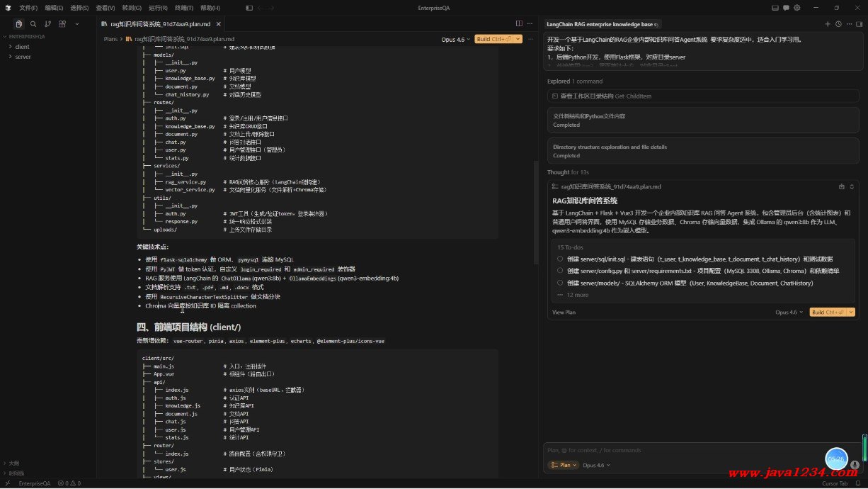
Task: Check the server/config.py to-do circle
Action: [x=560, y=271]
